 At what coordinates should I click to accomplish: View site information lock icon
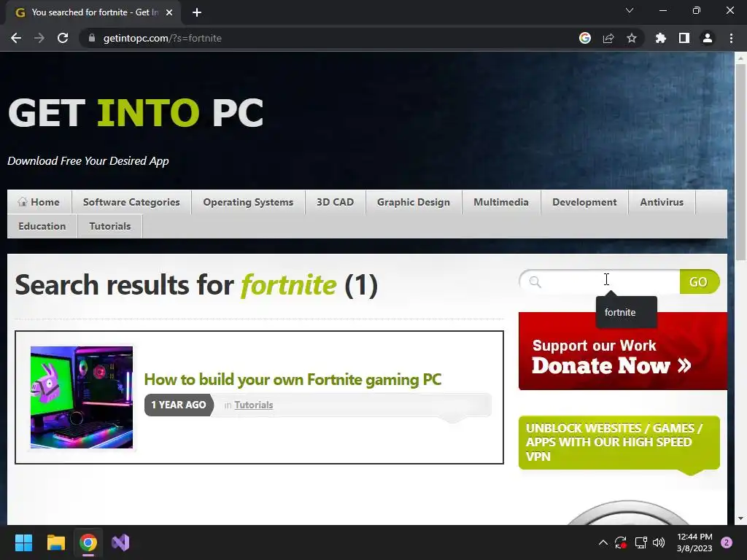[92, 38]
